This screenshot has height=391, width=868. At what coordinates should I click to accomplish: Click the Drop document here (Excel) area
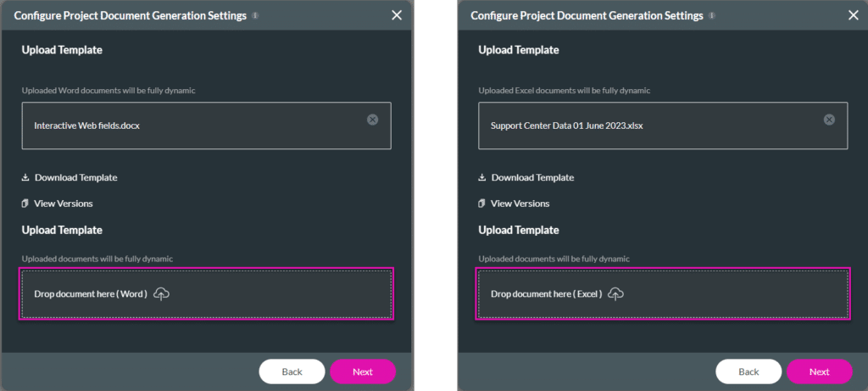pos(663,293)
